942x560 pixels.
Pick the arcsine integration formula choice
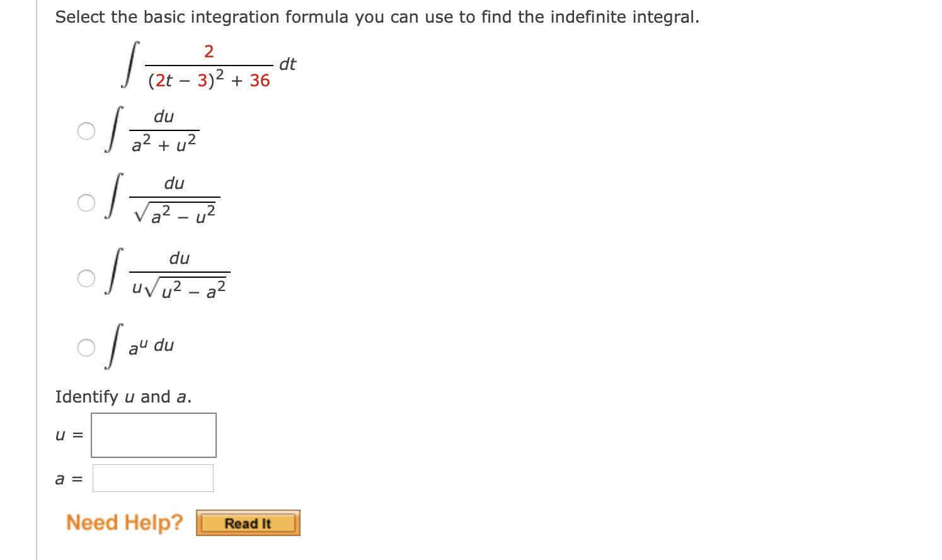tap(86, 203)
